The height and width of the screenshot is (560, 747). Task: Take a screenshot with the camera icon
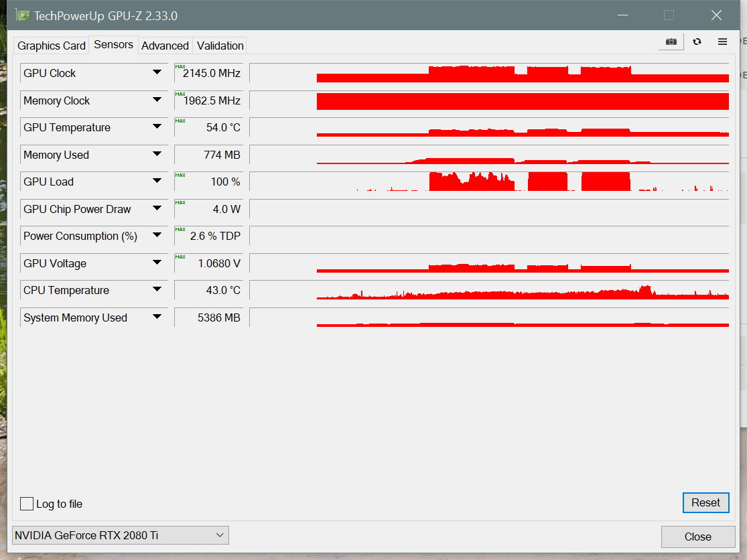pyautogui.click(x=671, y=42)
